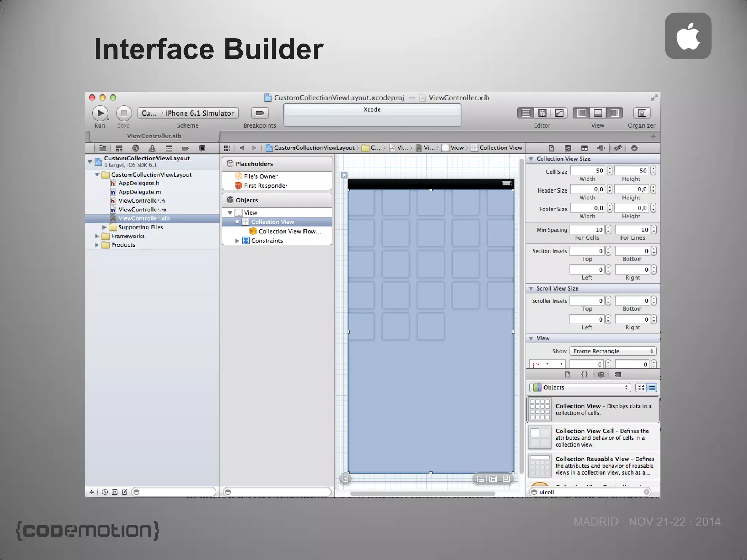Expand the Products folder

(x=97, y=245)
